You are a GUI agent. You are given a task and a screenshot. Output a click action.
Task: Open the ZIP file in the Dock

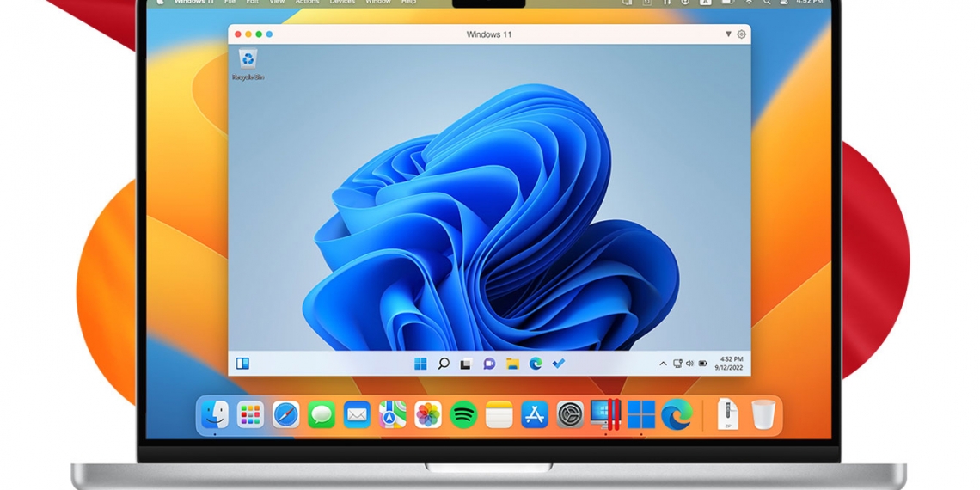pos(726,414)
